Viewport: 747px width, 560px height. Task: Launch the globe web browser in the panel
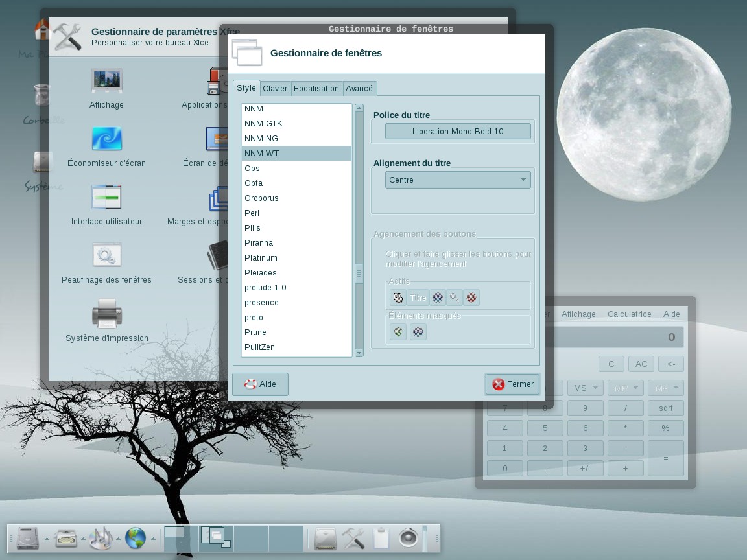[136, 538]
